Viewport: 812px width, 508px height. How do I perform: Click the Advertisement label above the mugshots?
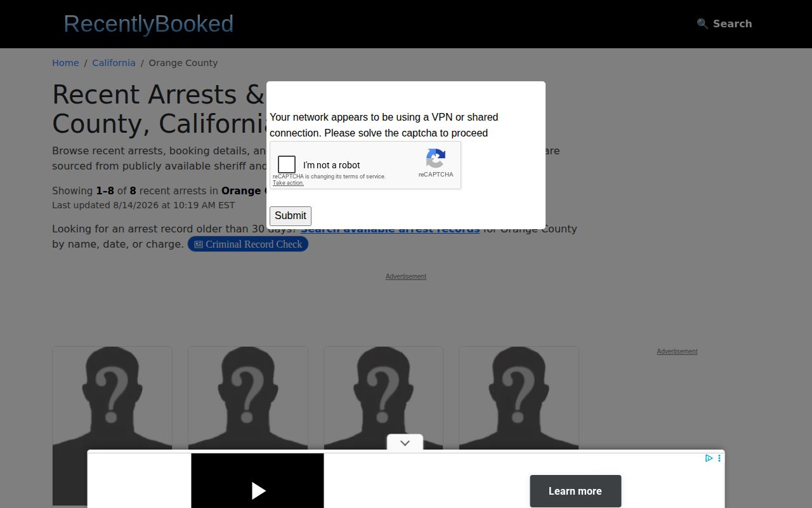pyautogui.click(x=406, y=276)
